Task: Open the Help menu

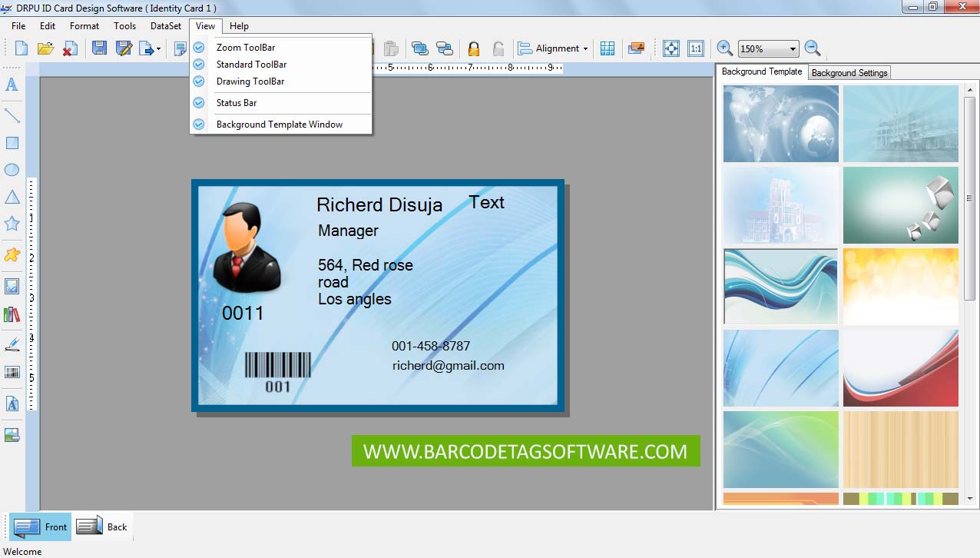Action: click(x=239, y=26)
